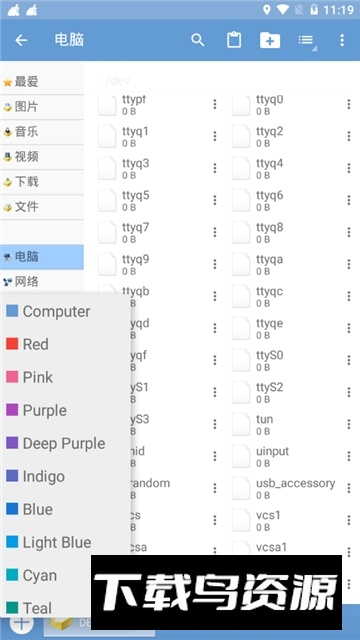Open more options for ttyq0

(349, 104)
